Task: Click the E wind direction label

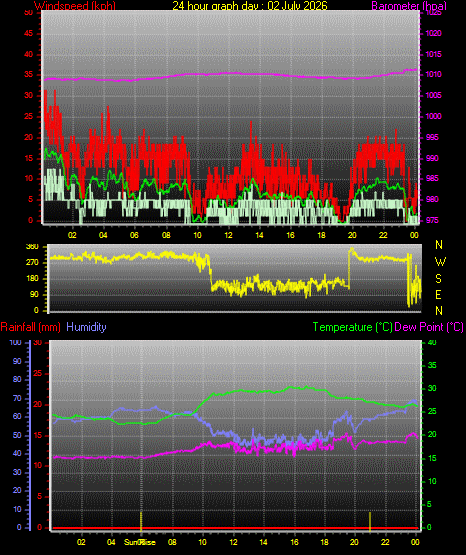Action: coord(438,294)
